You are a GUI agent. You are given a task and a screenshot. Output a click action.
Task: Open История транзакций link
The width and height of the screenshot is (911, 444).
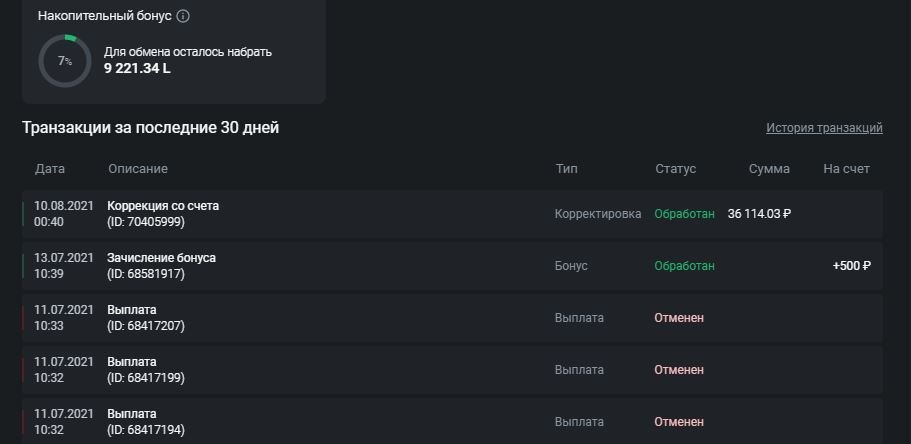coord(824,128)
